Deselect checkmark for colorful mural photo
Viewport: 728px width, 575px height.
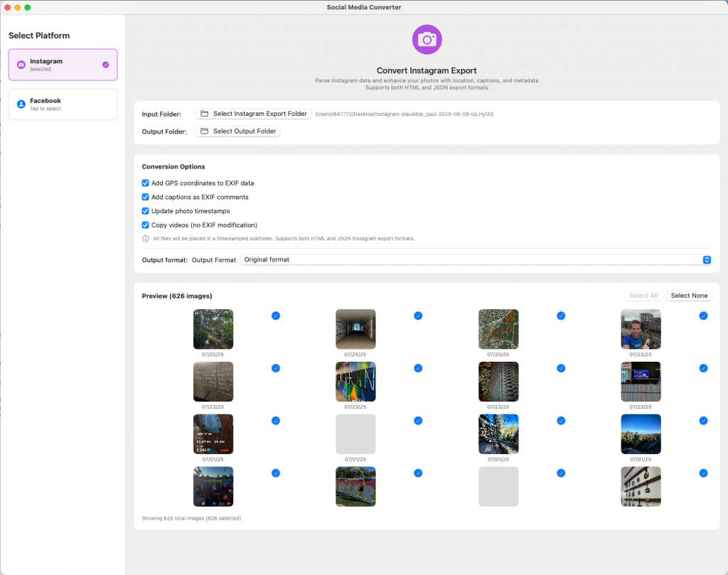[x=418, y=368]
